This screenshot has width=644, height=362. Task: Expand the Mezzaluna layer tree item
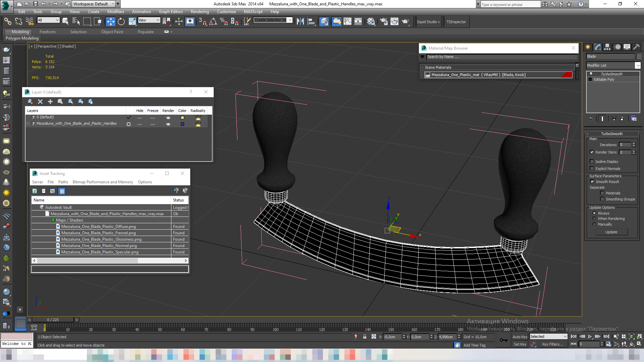(28, 124)
